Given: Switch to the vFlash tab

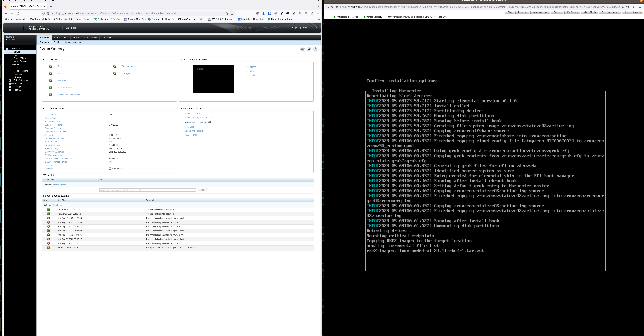Looking at the screenshot, I should [76, 38].
